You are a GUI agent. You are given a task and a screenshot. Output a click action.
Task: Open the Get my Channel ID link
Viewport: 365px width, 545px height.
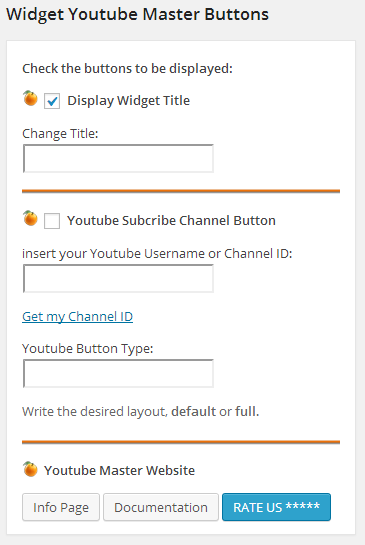coord(78,317)
